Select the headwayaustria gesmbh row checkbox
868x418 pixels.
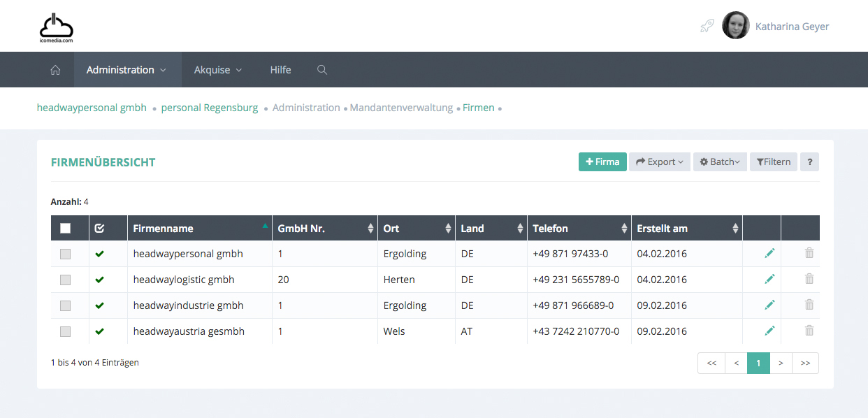(66, 332)
